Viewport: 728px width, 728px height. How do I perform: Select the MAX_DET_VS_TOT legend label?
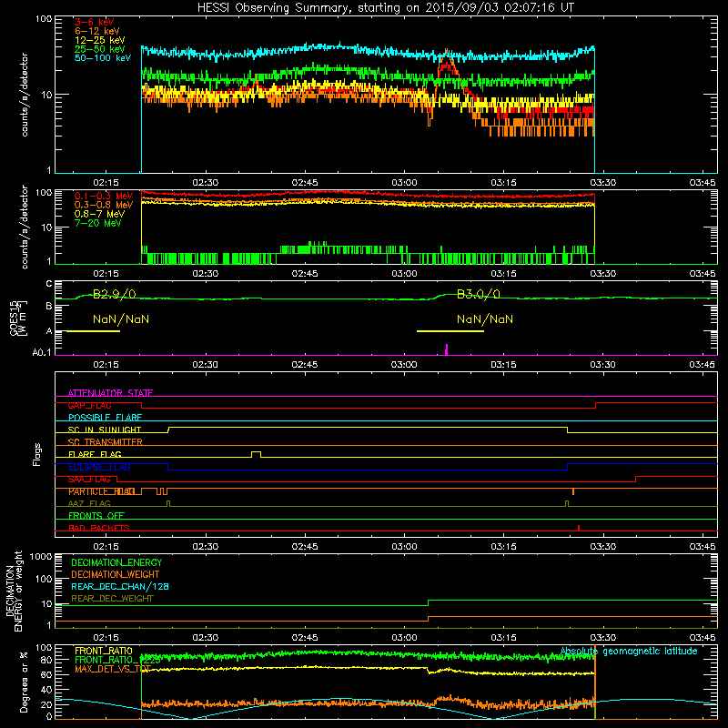click(113, 669)
